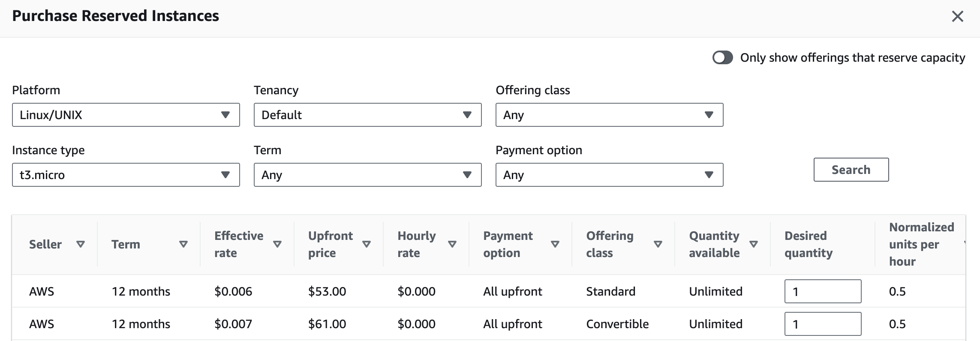This screenshot has height=341, width=980.
Task: Click Payment option column sort icon
Action: point(555,244)
